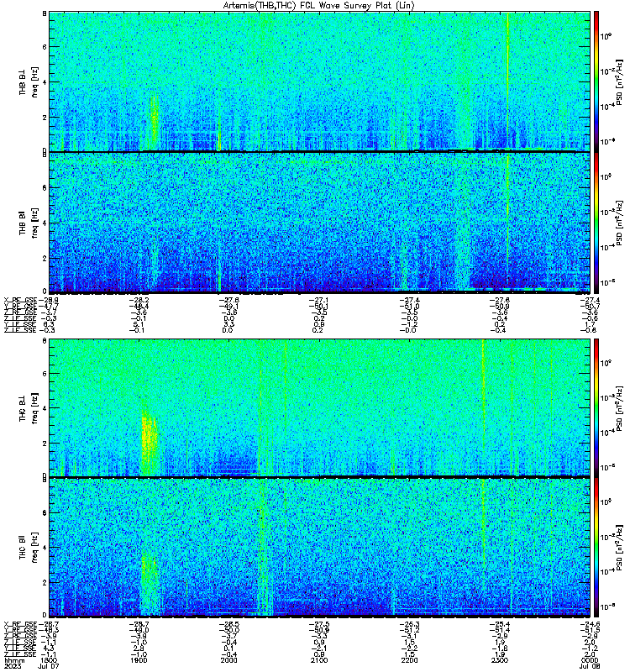Click the 2300 time tick label
Image resolution: width=630 pixels, height=672 pixels.
[x=499, y=660]
